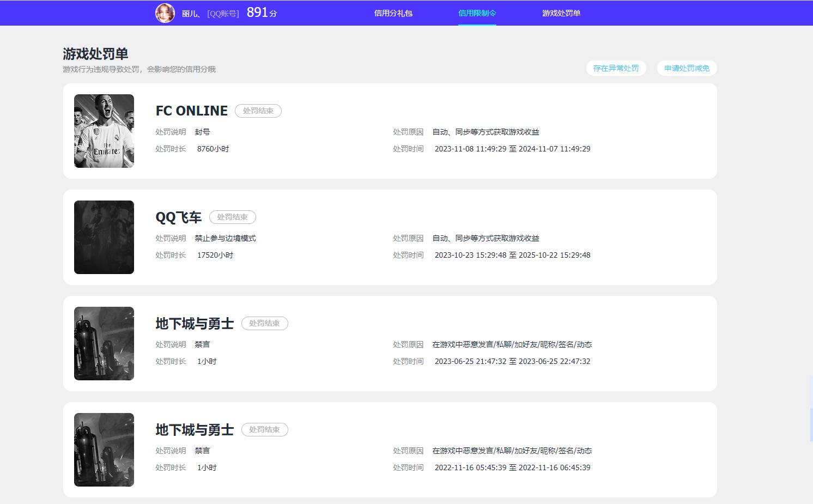813x504 pixels.
Task: Click 处罚结束 badge on the 2023-06-25 地下城与勇士 entry
Action: tap(264, 323)
